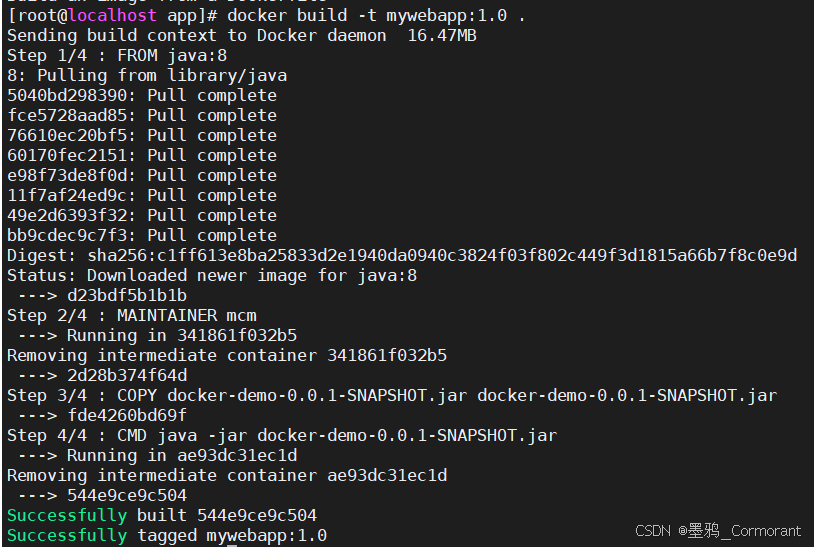Click Step 2/4 MAINTAINER mcm line

click(131, 316)
